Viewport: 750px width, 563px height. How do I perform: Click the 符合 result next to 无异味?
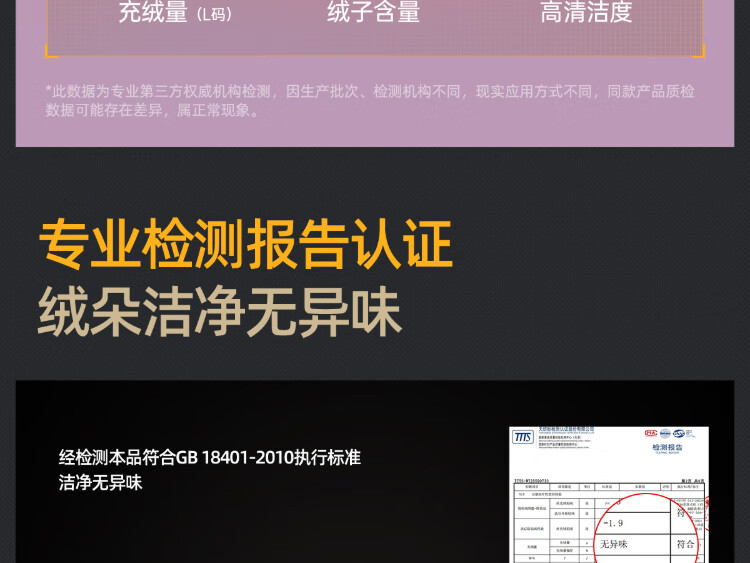click(686, 544)
